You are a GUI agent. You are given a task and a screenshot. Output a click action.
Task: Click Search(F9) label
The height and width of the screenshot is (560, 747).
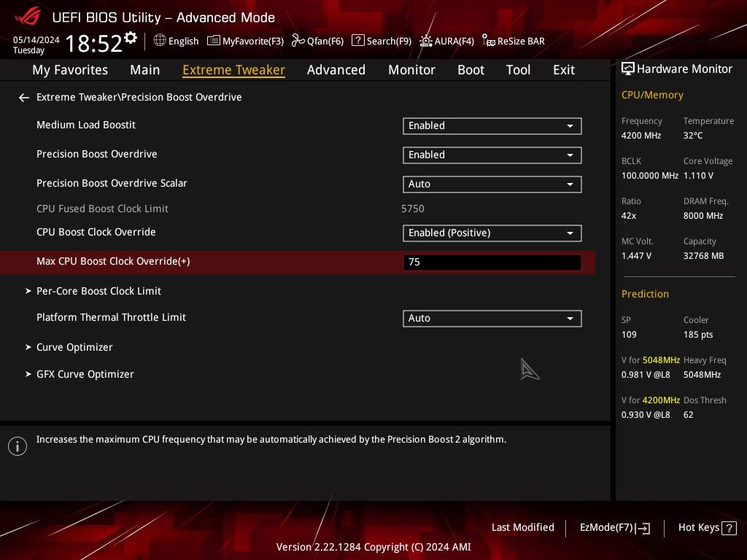point(390,41)
